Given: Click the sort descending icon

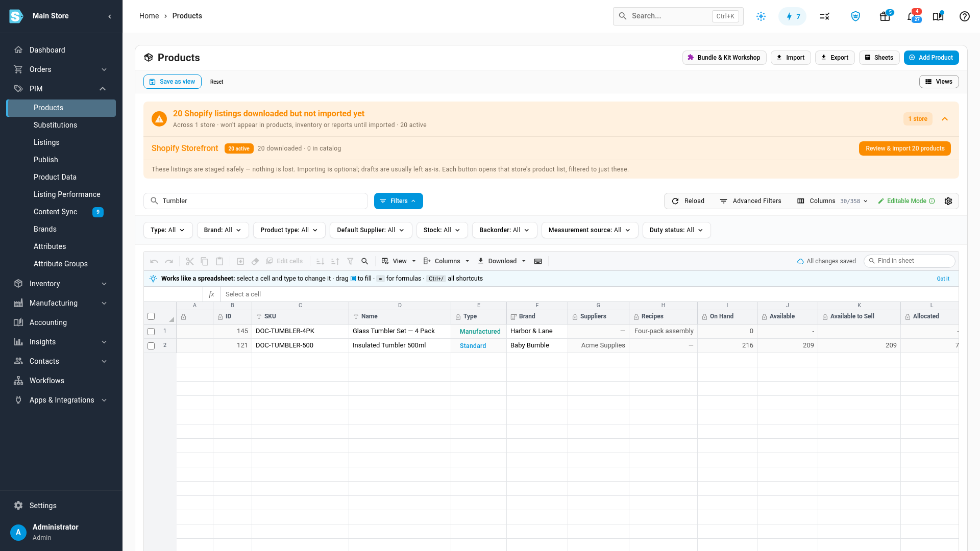Looking at the screenshot, I should click(335, 261).
